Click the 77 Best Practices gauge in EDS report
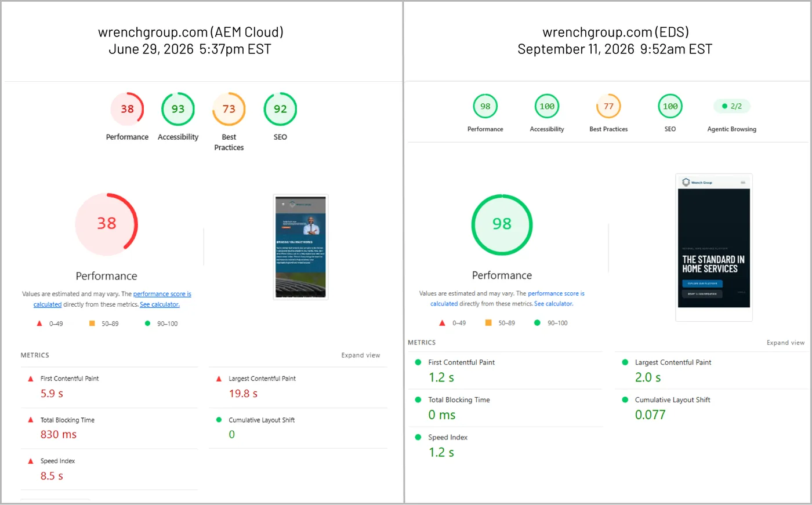812x505 pixels. click(x=608, y=106)
